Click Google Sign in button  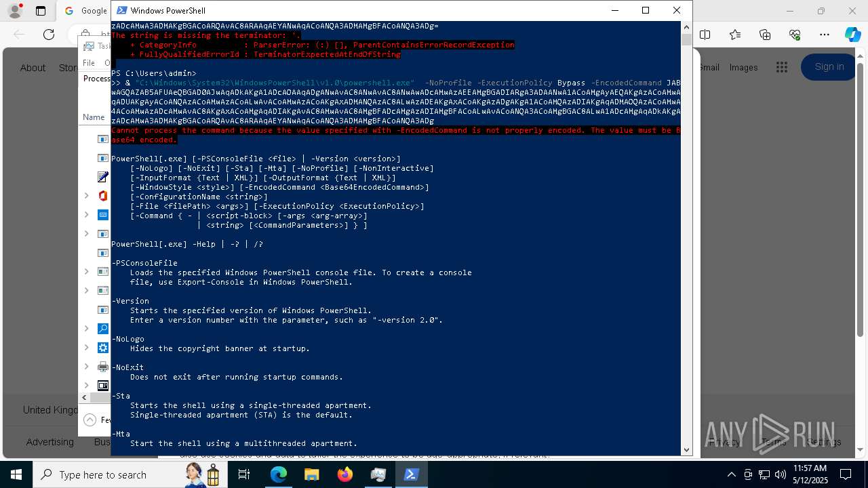(x=829, y=66)
